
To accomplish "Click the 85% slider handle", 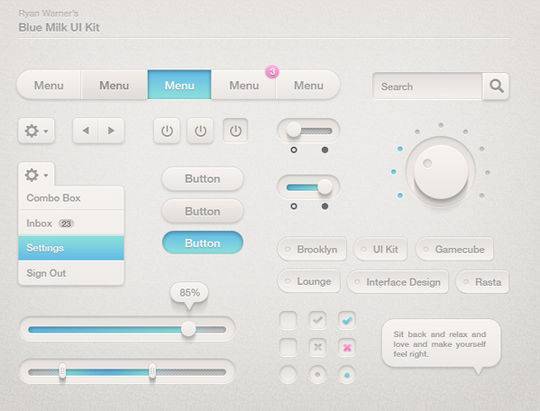I will point(188,329).
